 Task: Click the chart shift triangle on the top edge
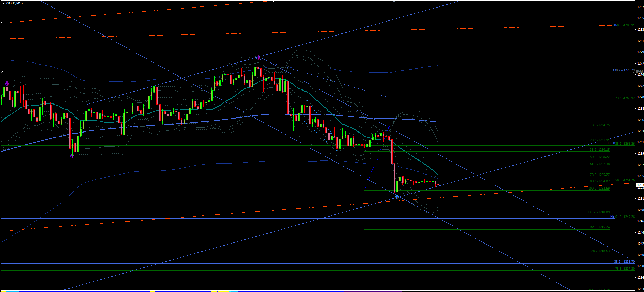pyautogui.click(x=394, y=1)
